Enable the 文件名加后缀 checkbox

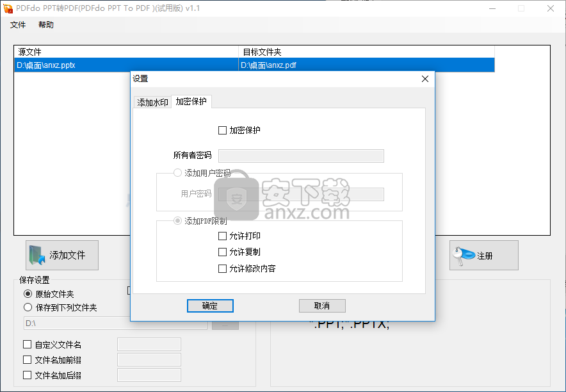(x=27, y=375)
